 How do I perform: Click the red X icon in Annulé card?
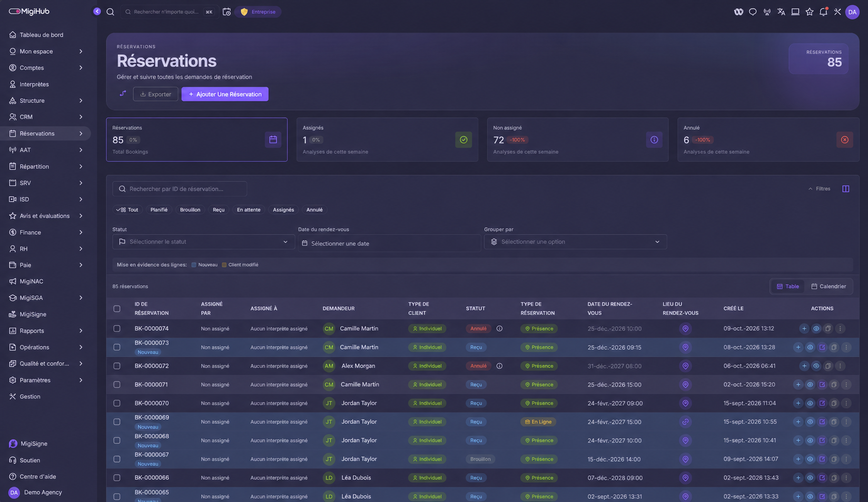844,139
